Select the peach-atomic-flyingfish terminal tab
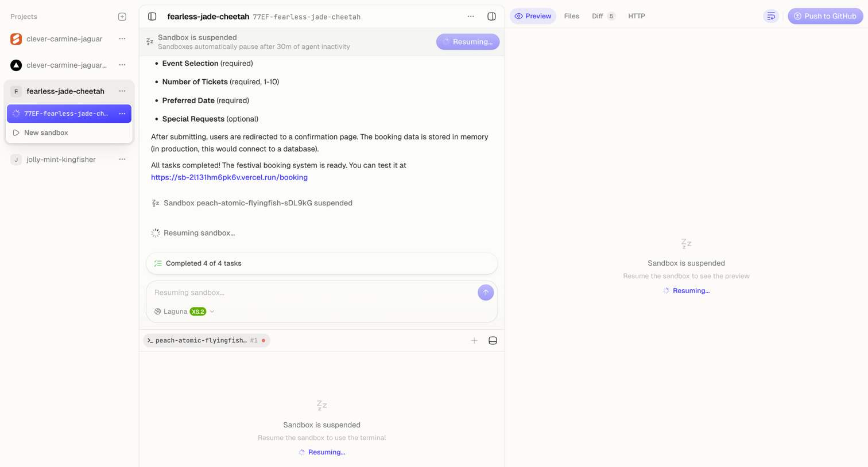 click(x=206, y=341)
